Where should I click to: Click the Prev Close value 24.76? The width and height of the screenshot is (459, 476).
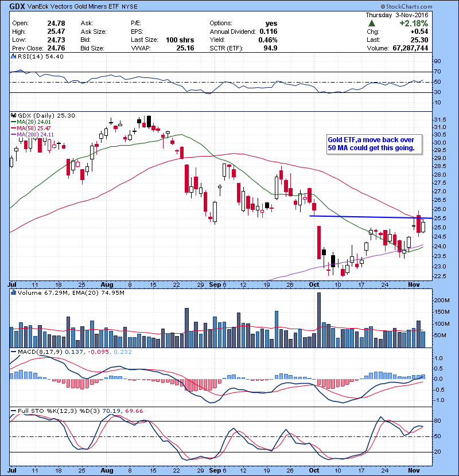[x=56, y=48]
